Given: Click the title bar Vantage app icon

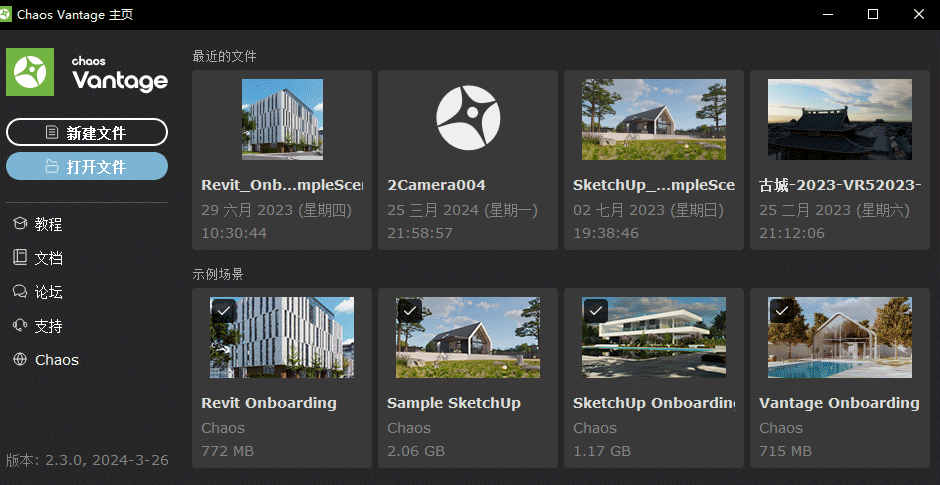Looking at the screenshot, I should (9, 15).
